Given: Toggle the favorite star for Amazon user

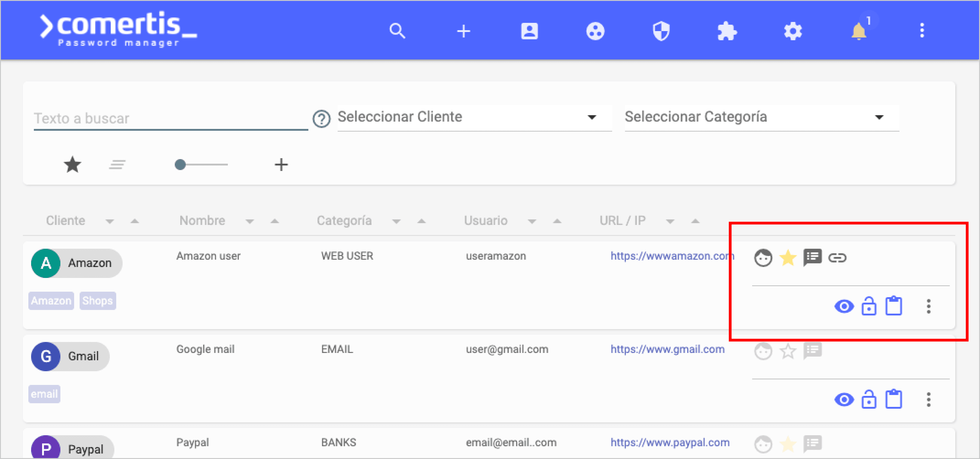Looking at the screenshot, I should (787, 257).
